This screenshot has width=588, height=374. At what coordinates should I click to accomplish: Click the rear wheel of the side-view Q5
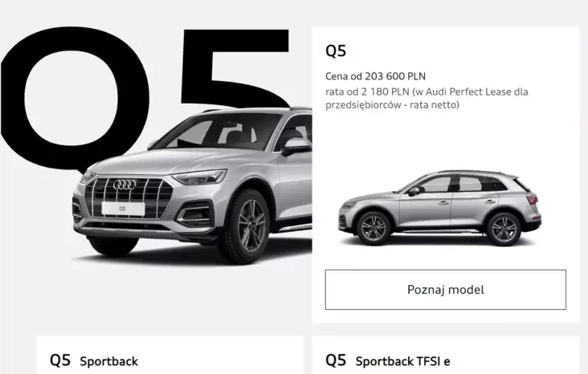tap(504, 229)
